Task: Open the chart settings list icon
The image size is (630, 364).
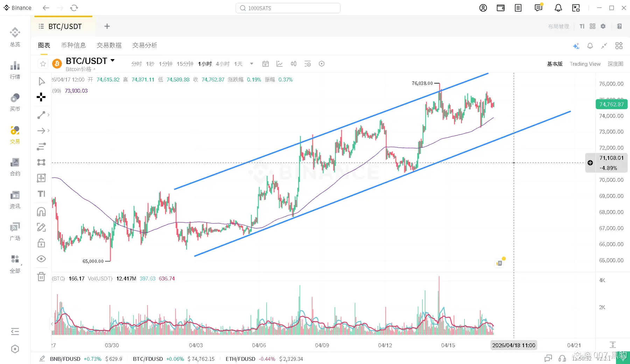Action: [x=308, y=64]
